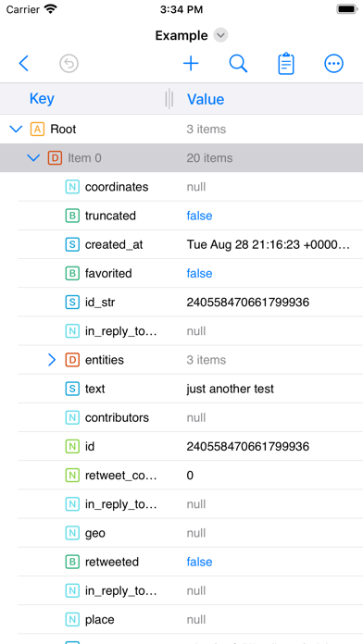This screenshot has width=363, height=644.
Task: Open the more options ellipsis menu
Action: click(x=333, y=64)
